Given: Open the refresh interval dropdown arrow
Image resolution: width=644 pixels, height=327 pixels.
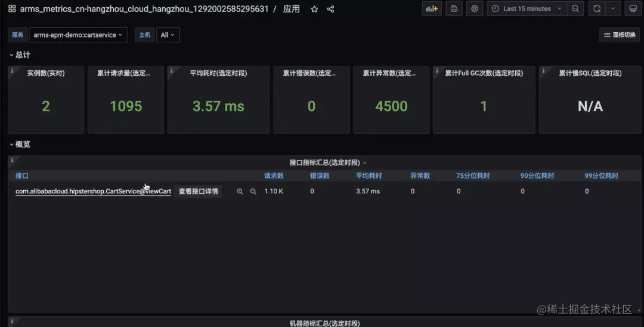Looking at the screenshot, I should tap(613, 8).
